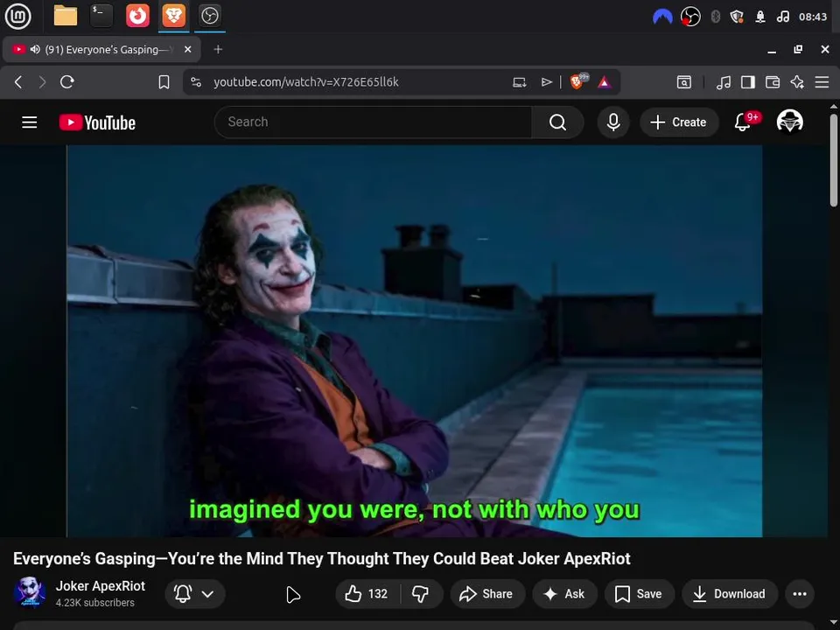
Task: Open the Brave Shields lion icon
Action: 577,81
